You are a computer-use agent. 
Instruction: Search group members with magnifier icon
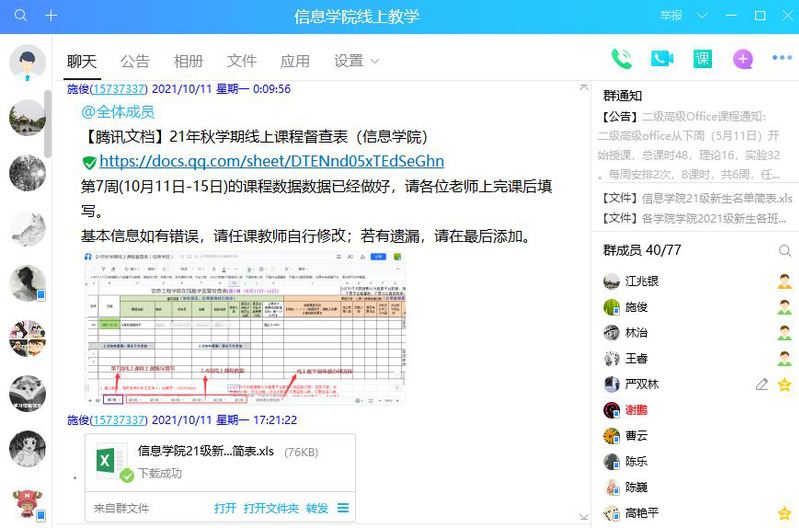click(x=784, y=250)
